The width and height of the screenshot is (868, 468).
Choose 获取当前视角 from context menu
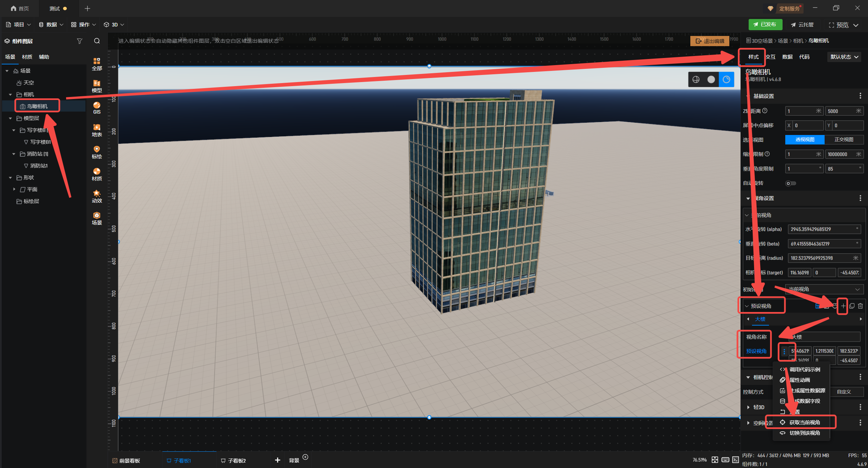coord(804,422)
